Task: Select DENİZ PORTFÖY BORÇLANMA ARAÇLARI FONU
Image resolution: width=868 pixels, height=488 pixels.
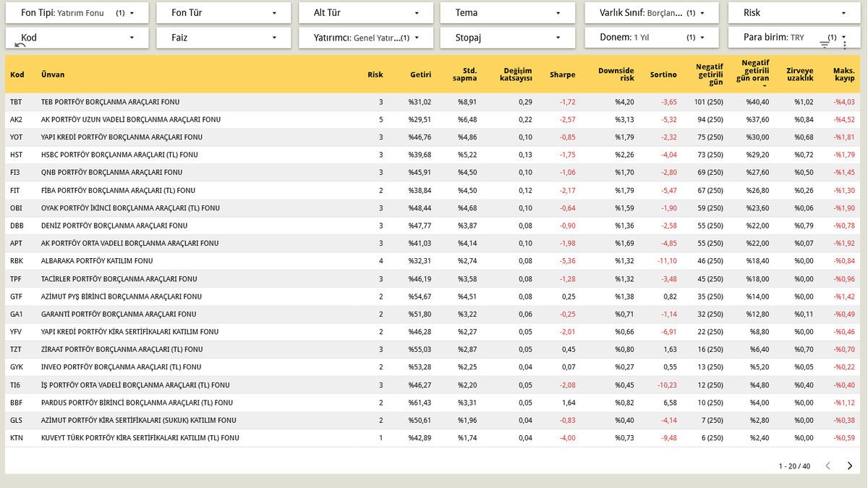Action: 114,226
